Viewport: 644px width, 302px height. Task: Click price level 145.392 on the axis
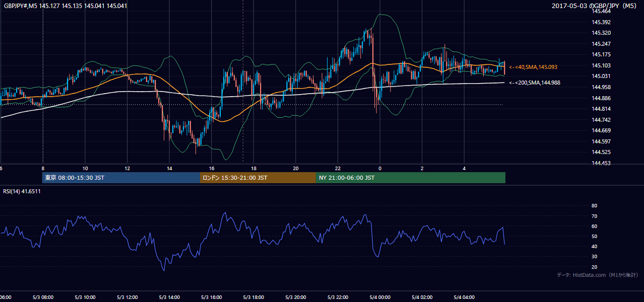coord(601,22)
